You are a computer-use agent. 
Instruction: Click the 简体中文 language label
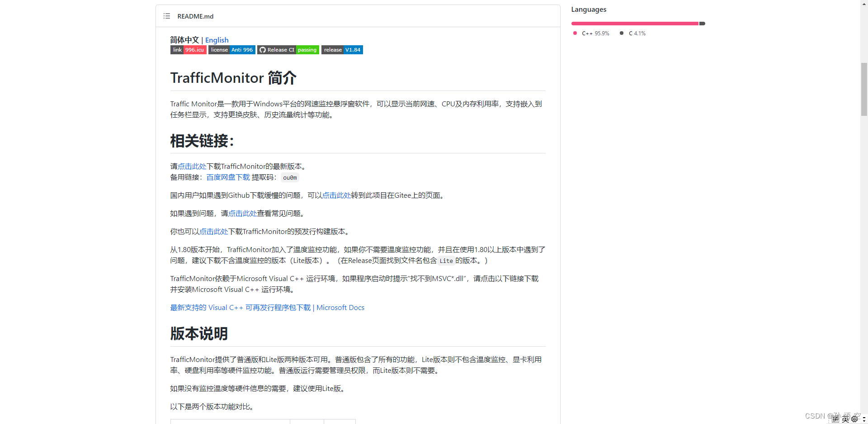[184, 40]
